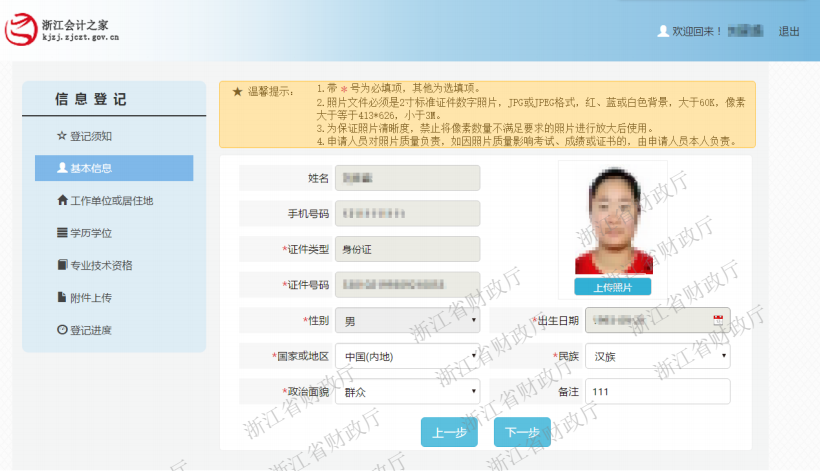Open the 性别 dropdown
This screenshot has width=820, height=471.
point(408,321)
